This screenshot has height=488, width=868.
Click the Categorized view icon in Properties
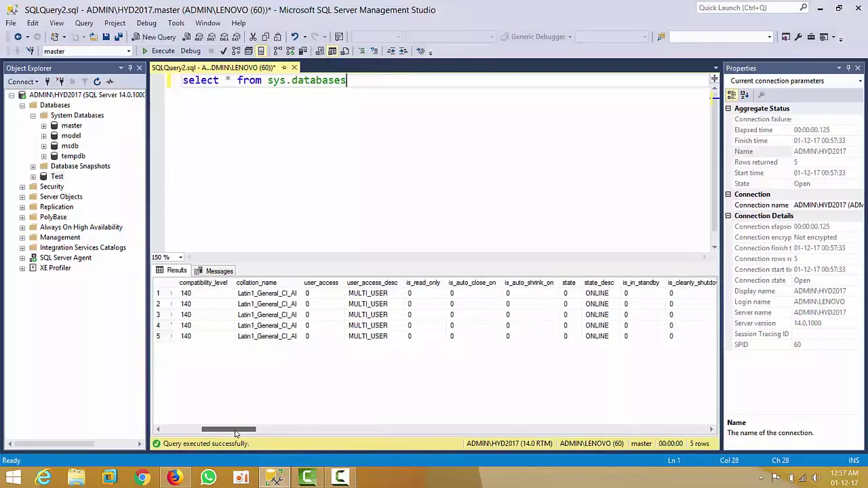[732, 95]
